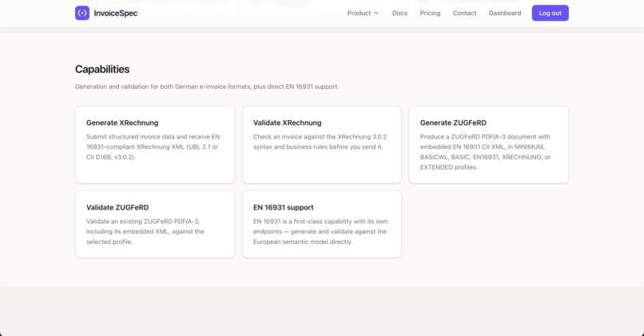Click the 'Validate an existing ZUGFeRD PDF/A-3' description
644x336 pixels.
click(x=145, y=231)
